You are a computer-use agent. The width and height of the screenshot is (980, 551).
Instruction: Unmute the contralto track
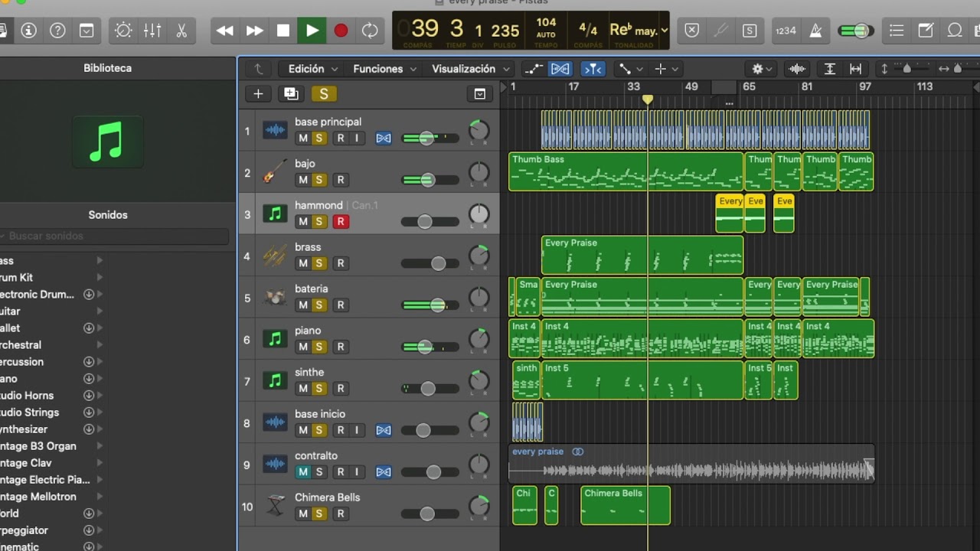point(303,472)
